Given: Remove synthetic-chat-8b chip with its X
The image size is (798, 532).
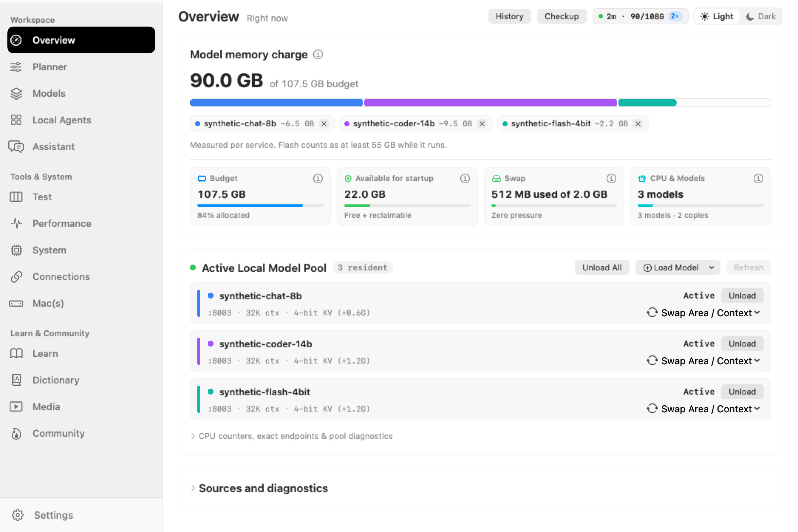Looking at the screenshot, I should point(324,124).
